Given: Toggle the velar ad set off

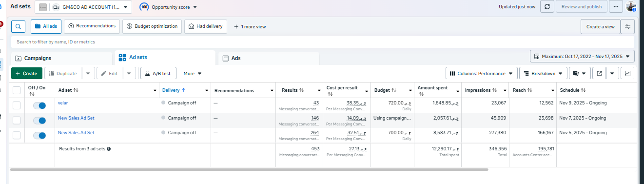Looking at the screenshot, I should tap(39, 105).
